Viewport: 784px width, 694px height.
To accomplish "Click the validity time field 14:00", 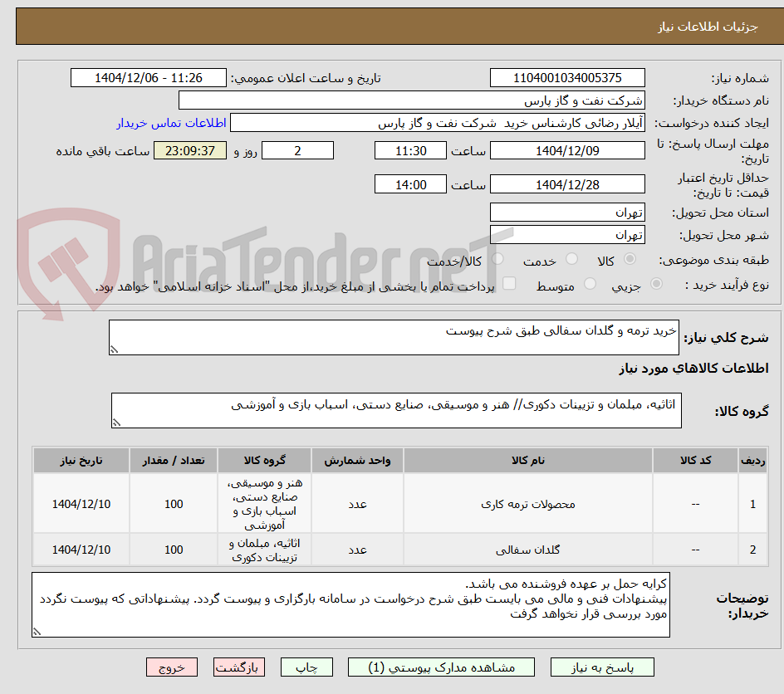I will point(410,184).
